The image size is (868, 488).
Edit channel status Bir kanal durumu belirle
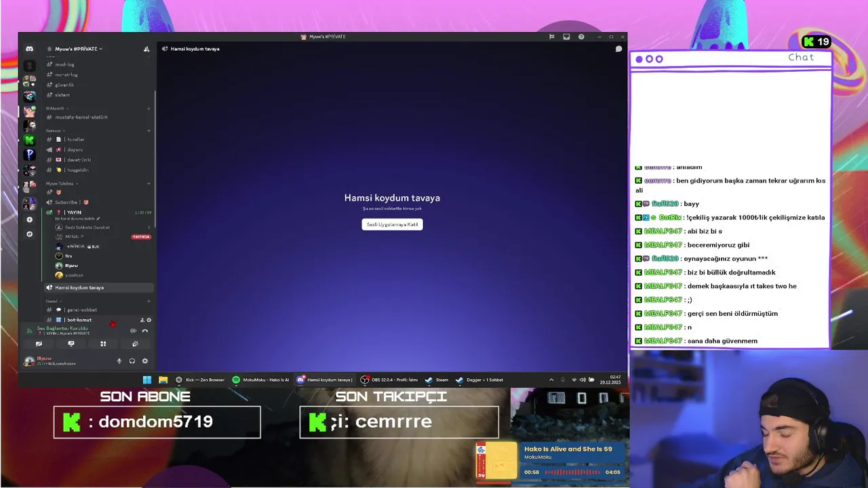pyautogui.click(x=77, y=219)
